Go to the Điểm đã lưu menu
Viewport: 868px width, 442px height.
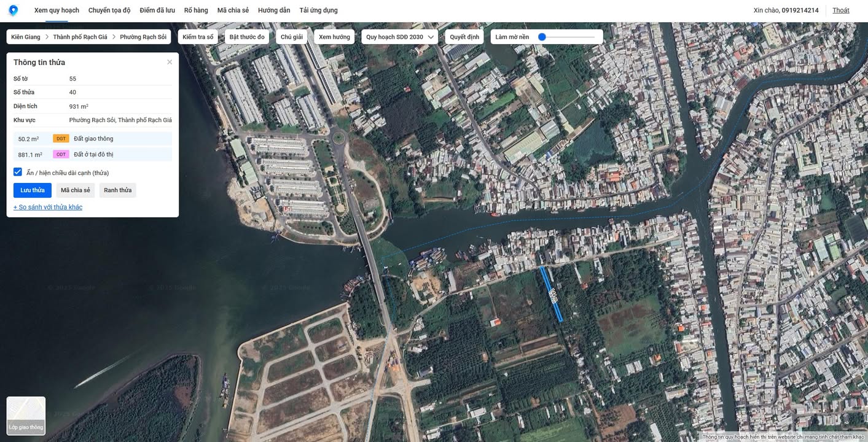(x=157, y=10)
